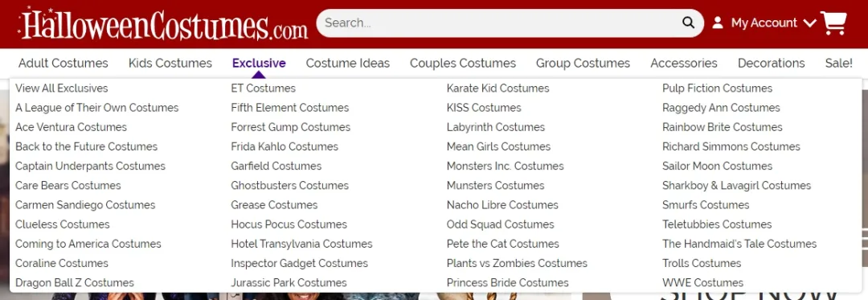
Task: Open Kids Costumes menu
Action: pyautogui.click(x=170, y=63)
